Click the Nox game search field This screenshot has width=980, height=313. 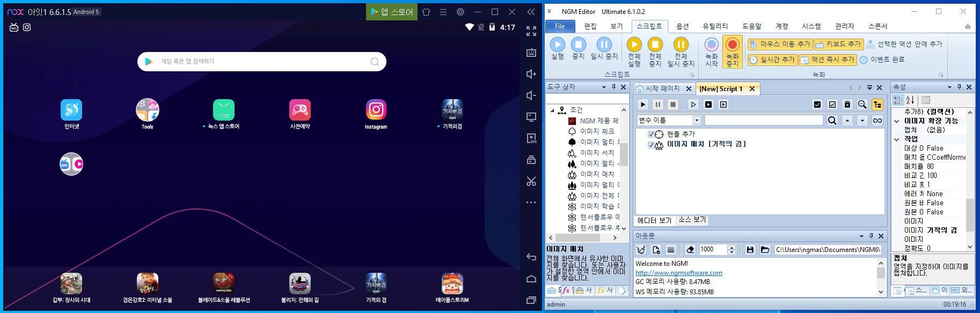pos(262,62)
